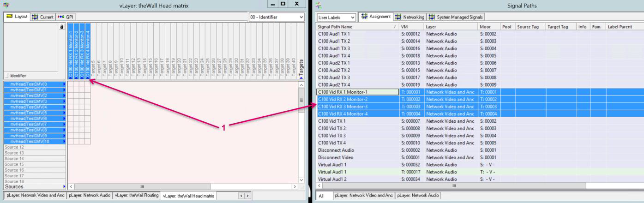Enable the Identifier checkbox

pos(6,75)
